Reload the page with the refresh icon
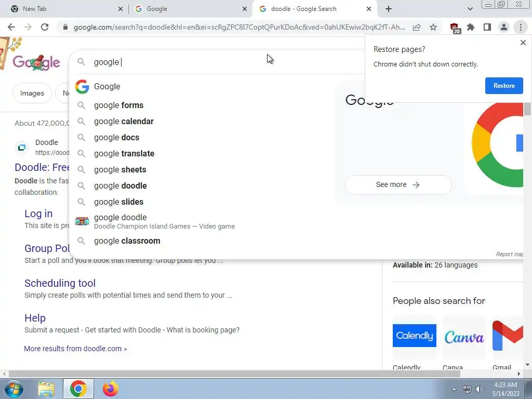532x399 pixels. click(45, 27)
